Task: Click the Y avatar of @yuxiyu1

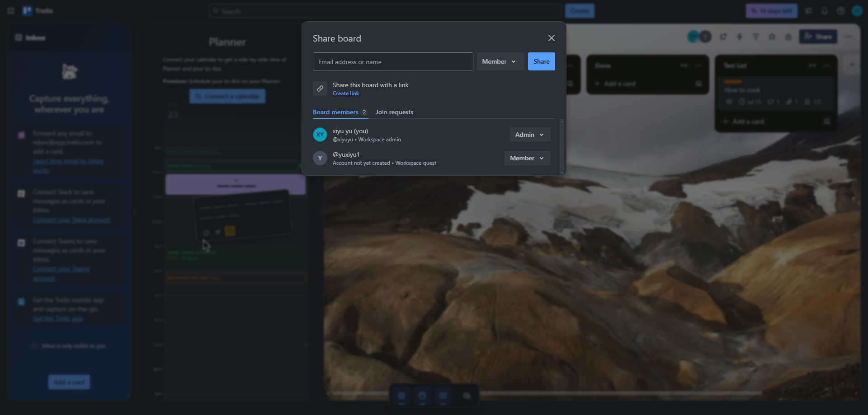Action: pyautogui.click(x=320, y=158)
